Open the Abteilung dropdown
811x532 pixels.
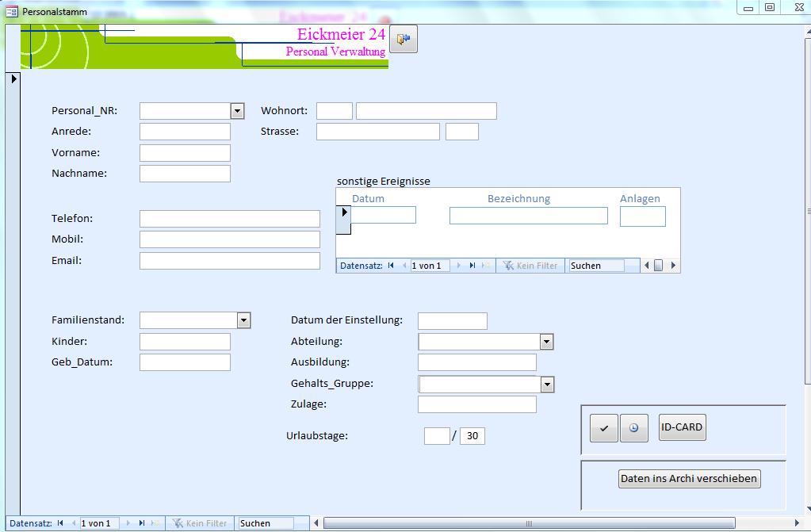547,342
